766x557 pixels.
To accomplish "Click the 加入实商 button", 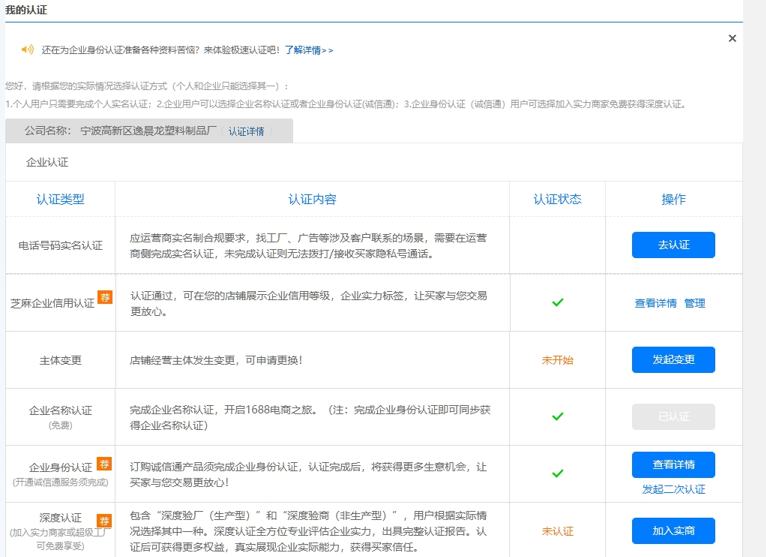I will click(673, 531).
